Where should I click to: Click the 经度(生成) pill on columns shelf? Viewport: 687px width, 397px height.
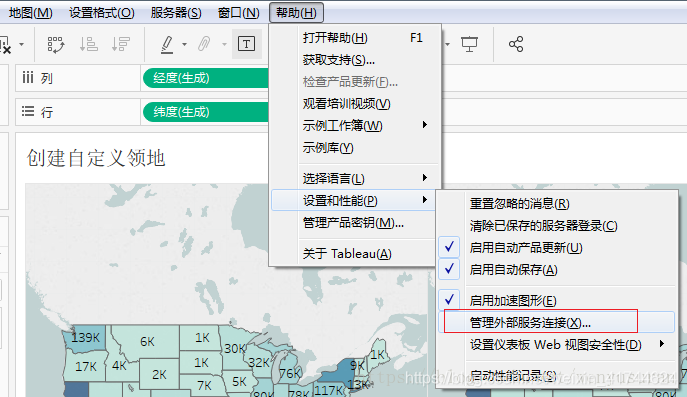tap(206, 78)
